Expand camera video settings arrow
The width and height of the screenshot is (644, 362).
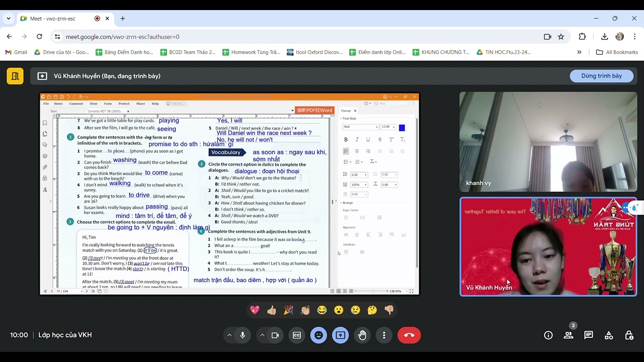262,335
